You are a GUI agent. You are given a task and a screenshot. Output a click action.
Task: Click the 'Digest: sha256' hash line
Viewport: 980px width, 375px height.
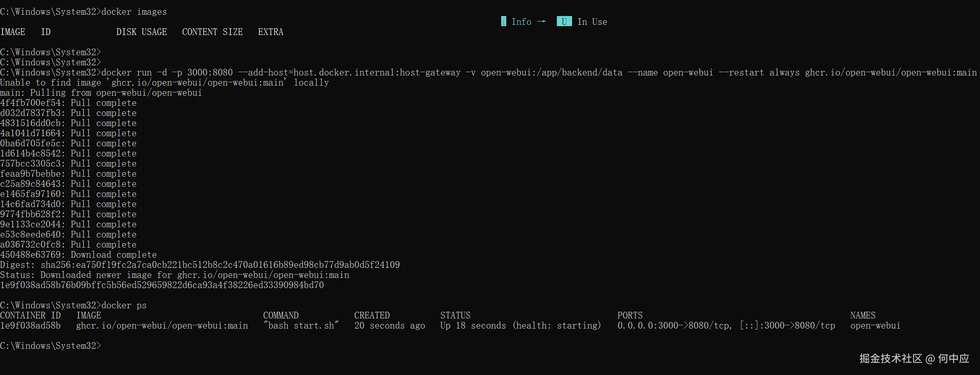pyautogui.click(x=200, y=265)
